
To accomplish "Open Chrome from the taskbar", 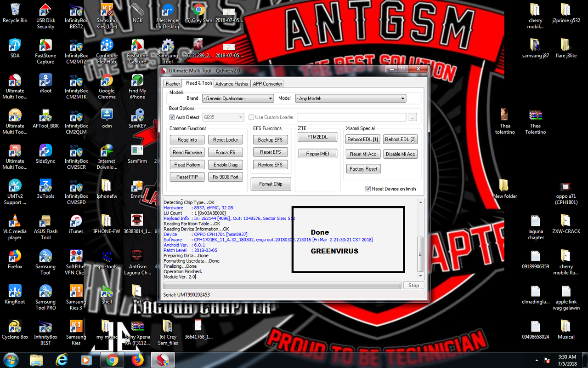I will pos(112,360).
